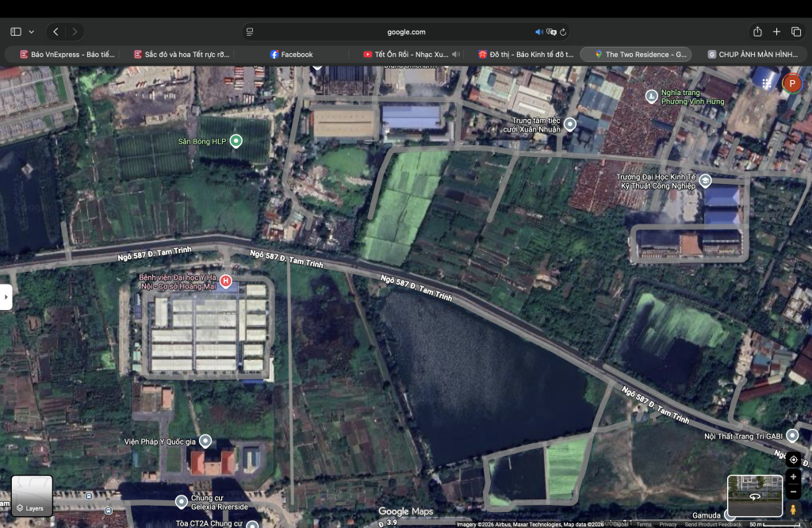Toggle the 50 m map scale units

pos(775,524)
